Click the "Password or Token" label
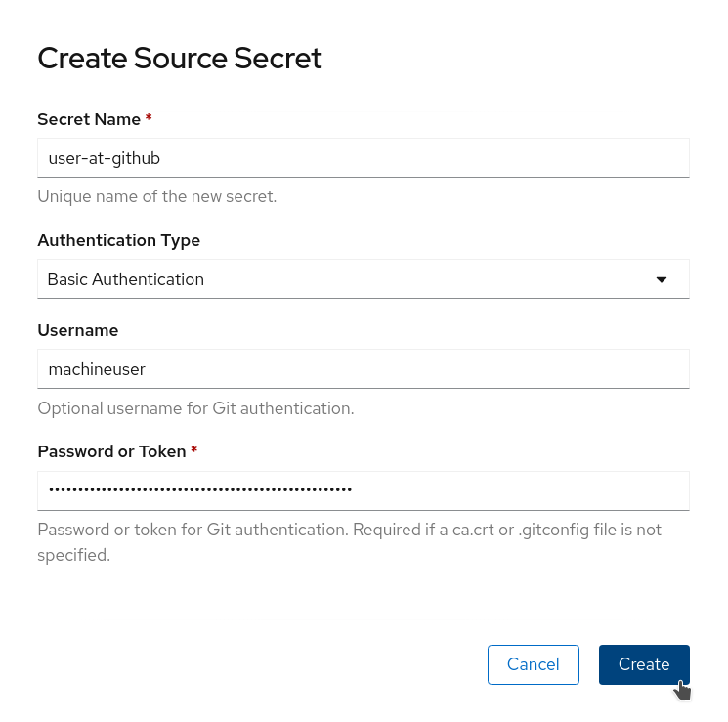 pyautogui.click(x=111, y=451)
